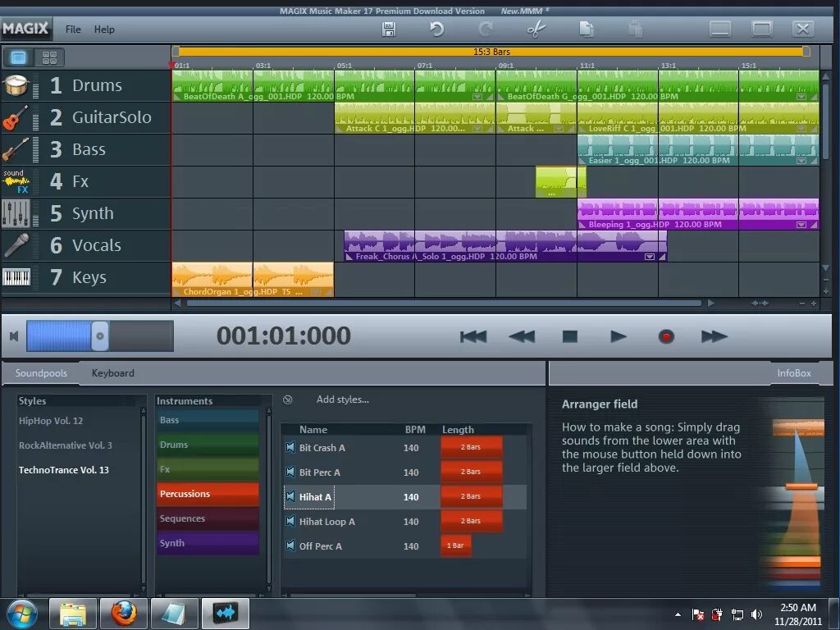The width and height of the screenshot is (840, 630).
Task: Open Windows Explorer from the taskbar
Action: [x=73, y=614]
